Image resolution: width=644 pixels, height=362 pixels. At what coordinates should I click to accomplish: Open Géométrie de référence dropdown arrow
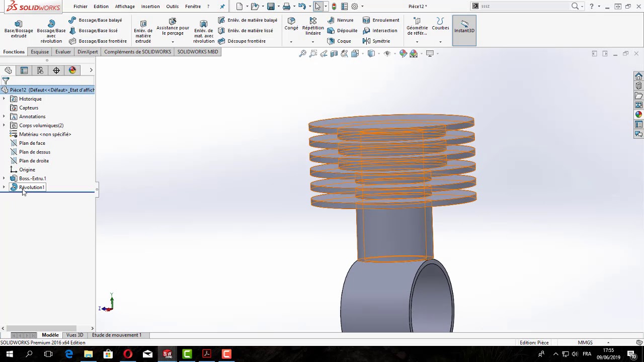coord(417,42)
